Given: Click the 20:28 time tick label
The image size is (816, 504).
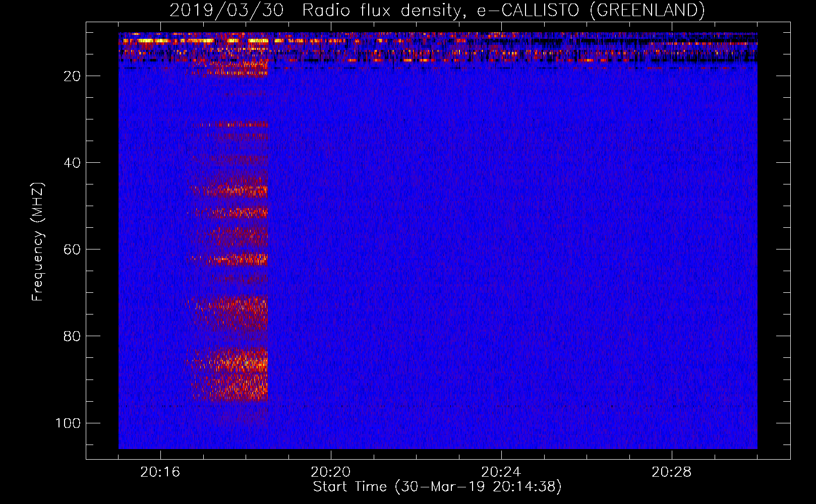Looking at the screenshot, I should (x=672, y=472).
